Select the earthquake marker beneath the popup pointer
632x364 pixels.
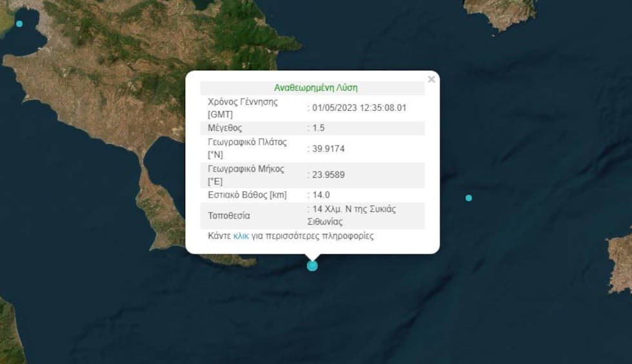coord(312,265)
